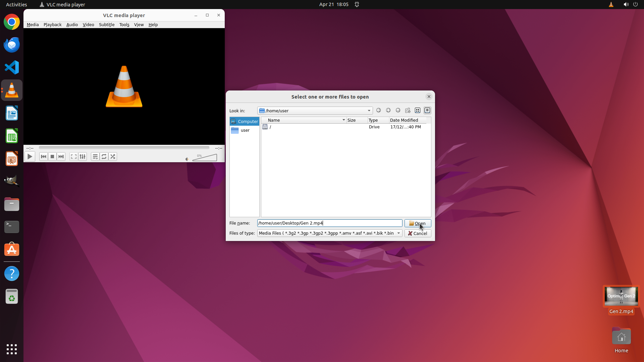The width and height of the screenshot is (644, 362).
Task: Toggle fullscreen video mode icon
Action: (x=73, y=157)
